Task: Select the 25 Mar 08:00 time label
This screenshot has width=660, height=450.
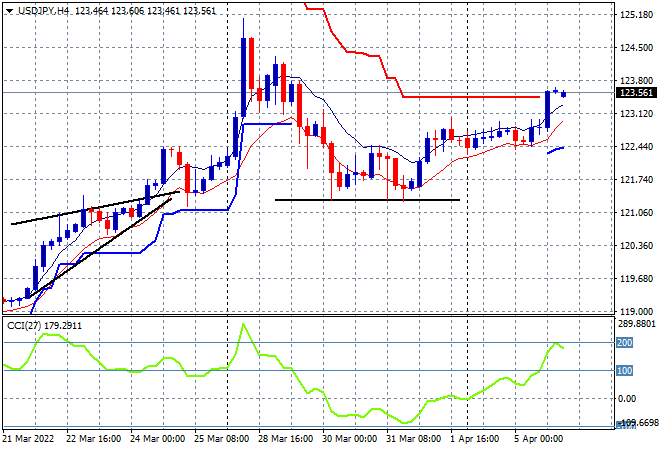Action: 221,439
